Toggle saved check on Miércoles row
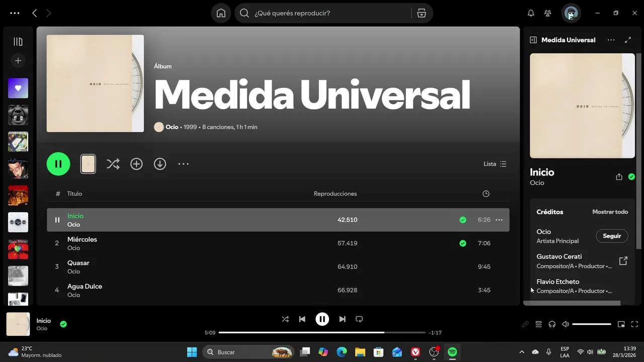Viewport: 644px width, 362px height. (x=463, y=243)
